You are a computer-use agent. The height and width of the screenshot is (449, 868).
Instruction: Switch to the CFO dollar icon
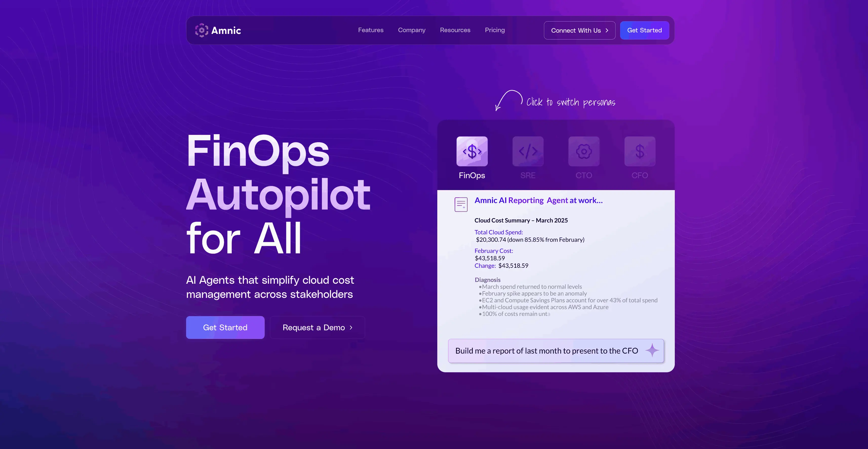click(640, 151)
